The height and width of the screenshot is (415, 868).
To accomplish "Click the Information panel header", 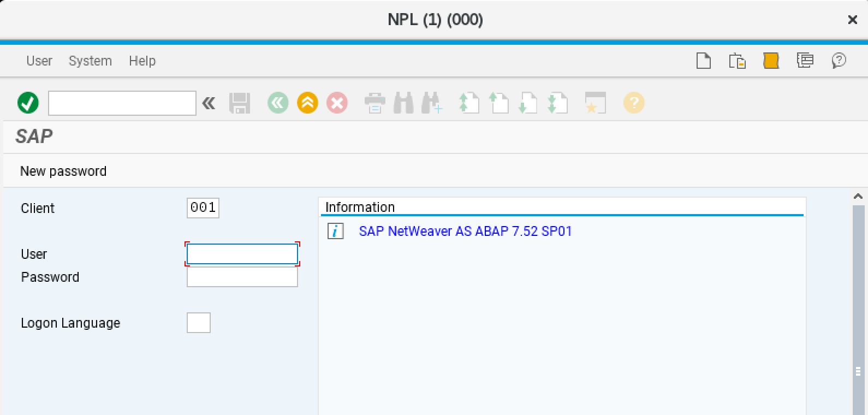I will [562, 207].
